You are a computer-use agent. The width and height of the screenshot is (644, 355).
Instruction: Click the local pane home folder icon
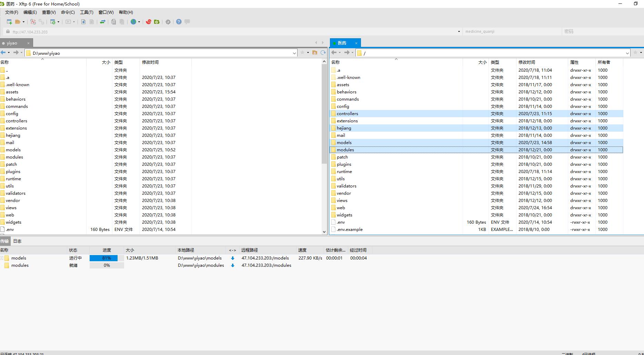(315, 53)
